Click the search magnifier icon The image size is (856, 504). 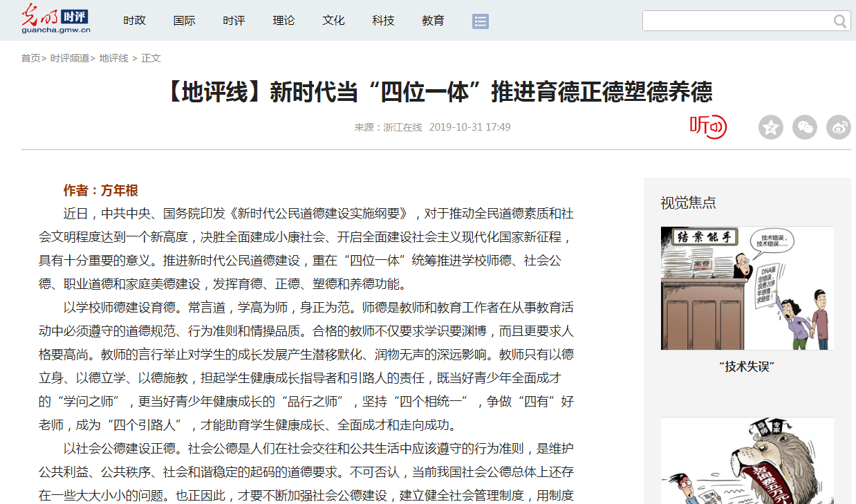(839, 21)
